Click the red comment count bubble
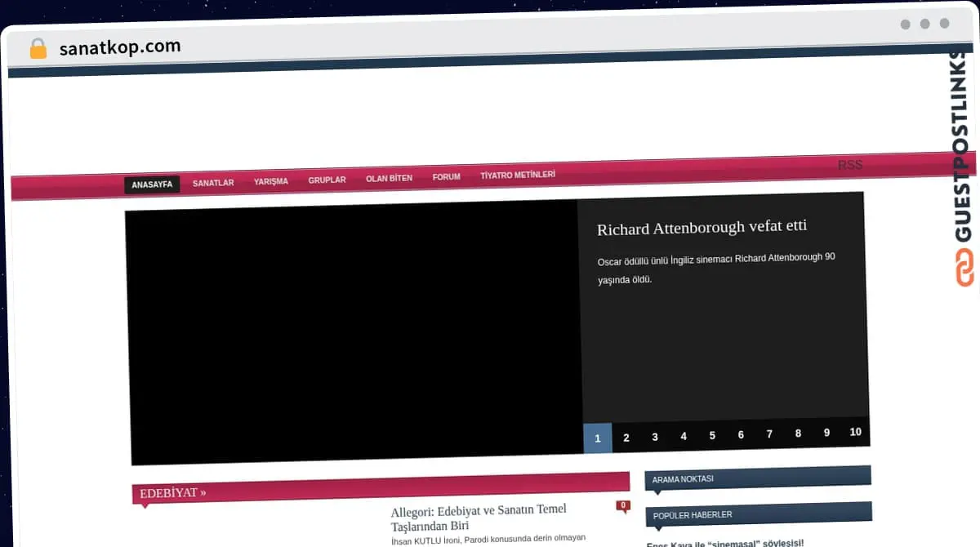The image size is (980, 547). (x=623, y=506)
